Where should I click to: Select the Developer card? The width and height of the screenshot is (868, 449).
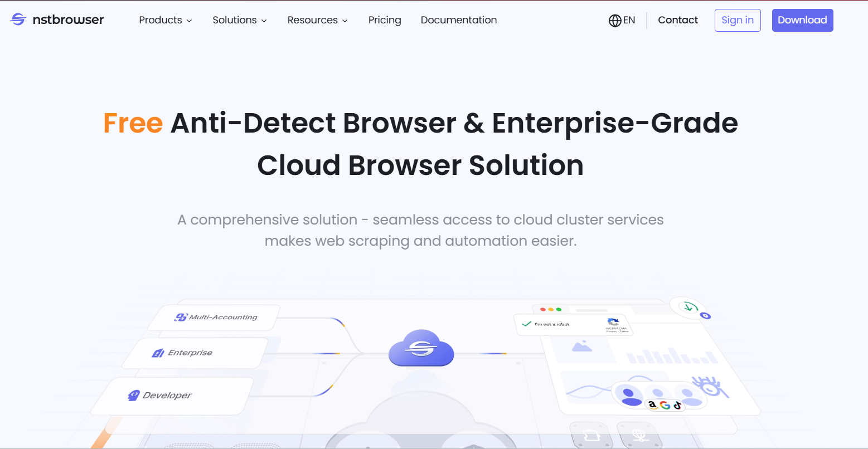172,396
